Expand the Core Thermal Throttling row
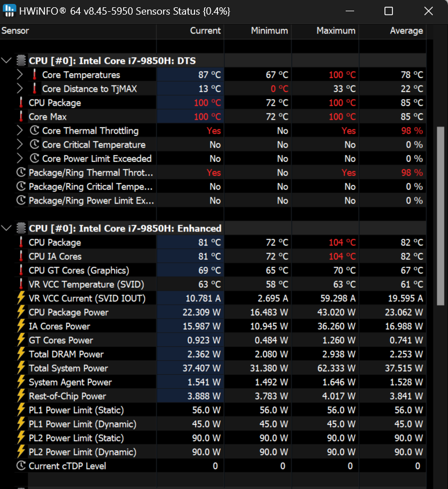The width and height of the screenshot is (448, 489). click(20, 131)
